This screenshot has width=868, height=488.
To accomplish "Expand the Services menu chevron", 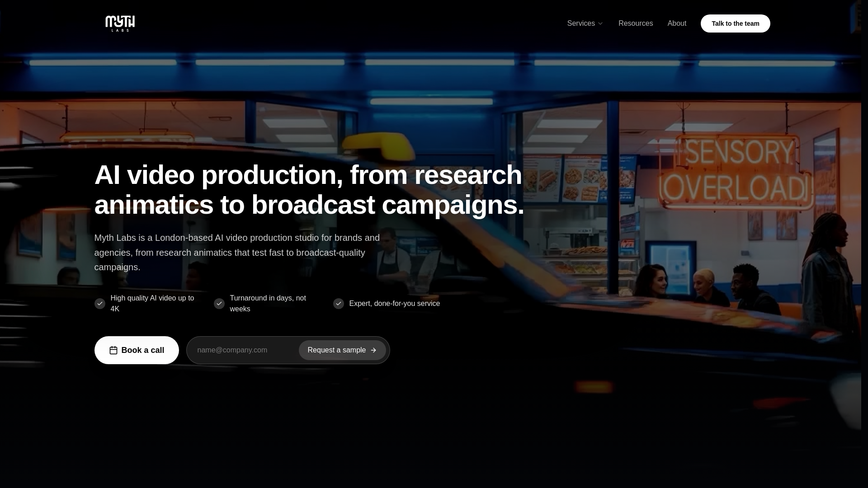I will click(x=600, y=23).
